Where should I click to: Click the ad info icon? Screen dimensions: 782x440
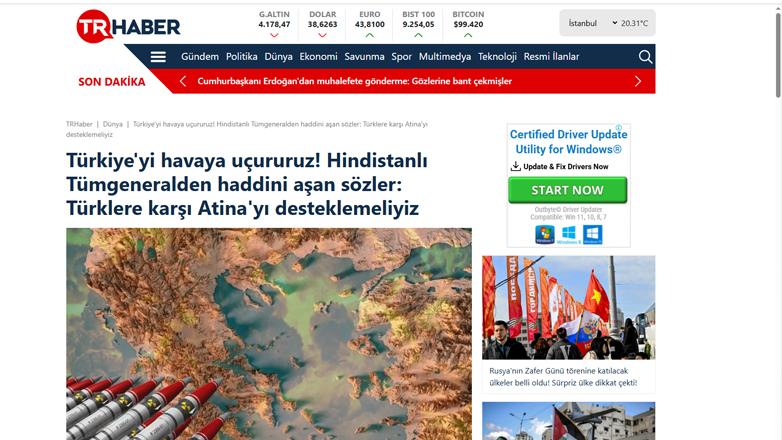pos(619,129)
